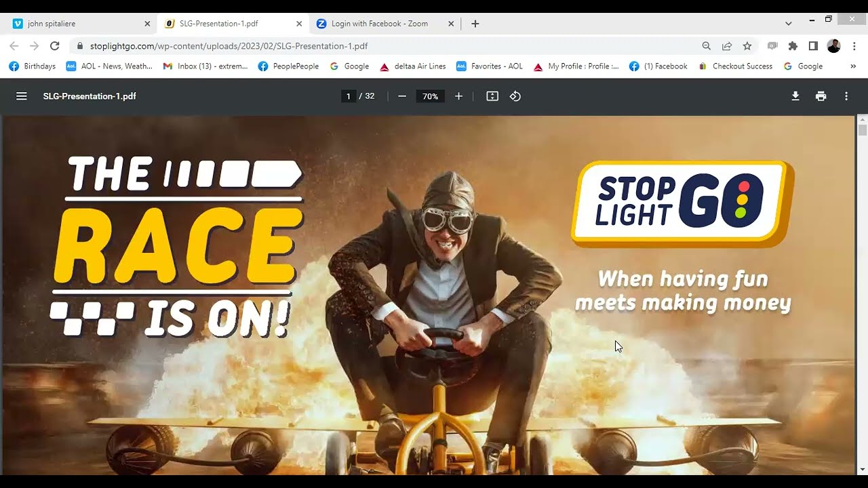
Task: Click the yellow RACE heading
Action: pos(178,247)
